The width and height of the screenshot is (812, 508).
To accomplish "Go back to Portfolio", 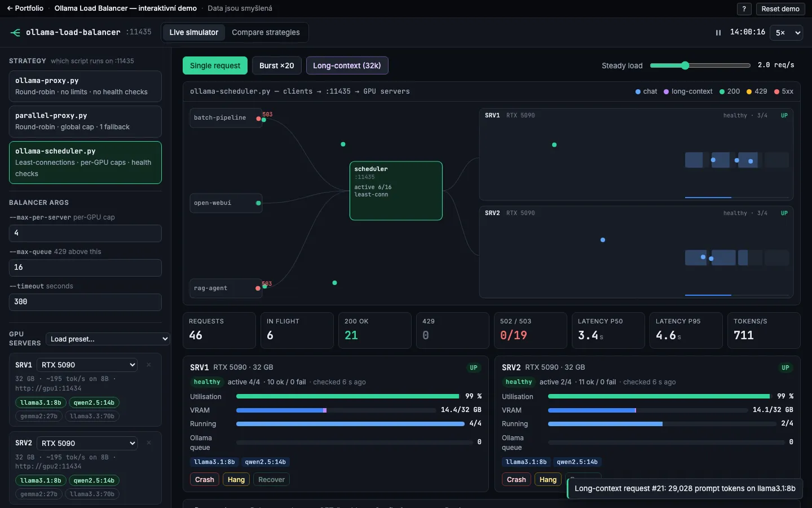I will 25,8.
